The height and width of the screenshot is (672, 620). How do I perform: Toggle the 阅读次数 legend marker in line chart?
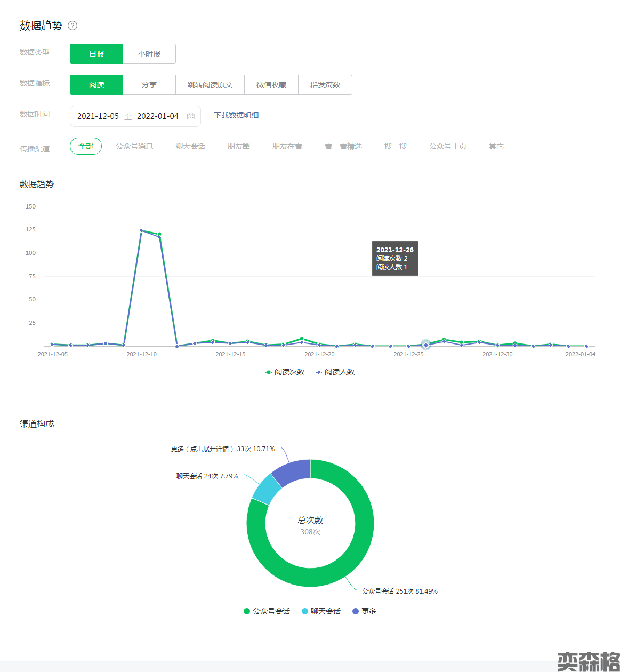pos(269,372)
